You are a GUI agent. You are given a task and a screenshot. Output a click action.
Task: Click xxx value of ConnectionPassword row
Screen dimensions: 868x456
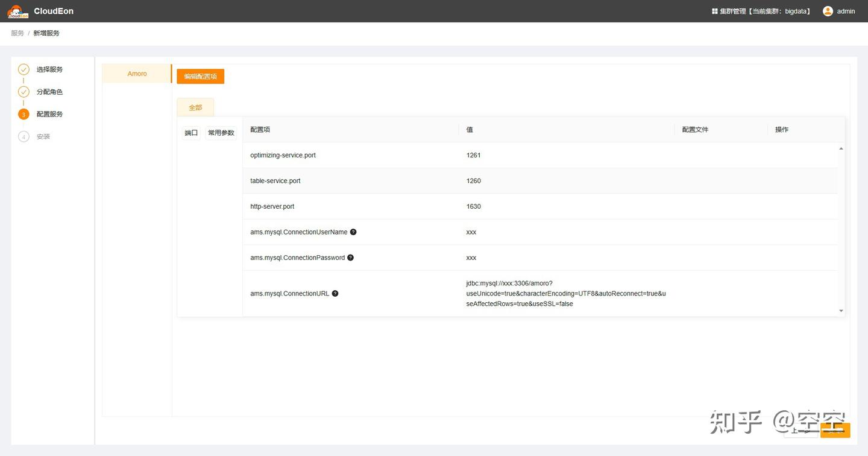pos(471,258)
